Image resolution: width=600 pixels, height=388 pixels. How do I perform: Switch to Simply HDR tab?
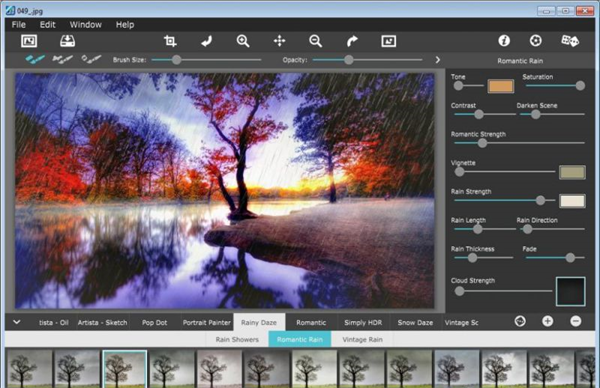click(x=363, y=323)
